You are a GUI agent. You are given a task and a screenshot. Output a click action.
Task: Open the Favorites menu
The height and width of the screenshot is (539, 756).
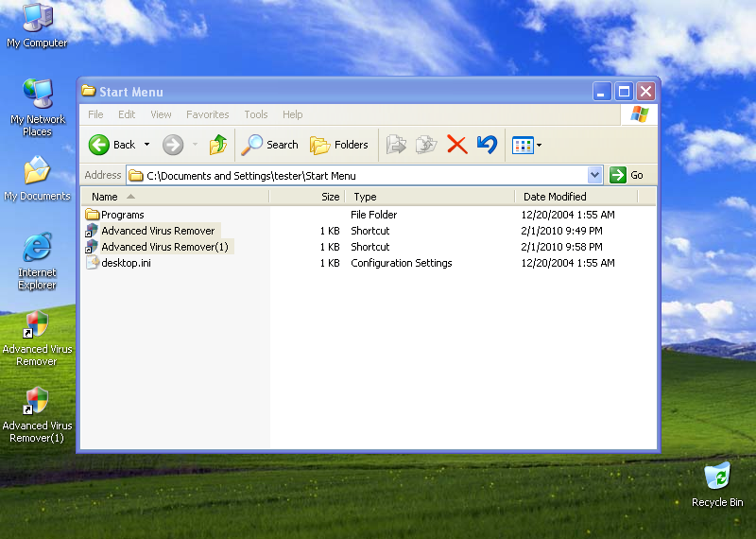(207, 114)
